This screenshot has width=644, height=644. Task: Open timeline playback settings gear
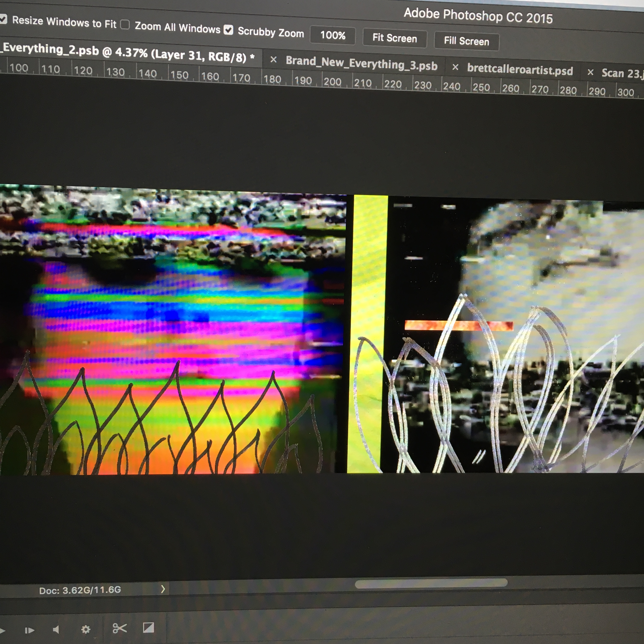click(x=86, y=629)
